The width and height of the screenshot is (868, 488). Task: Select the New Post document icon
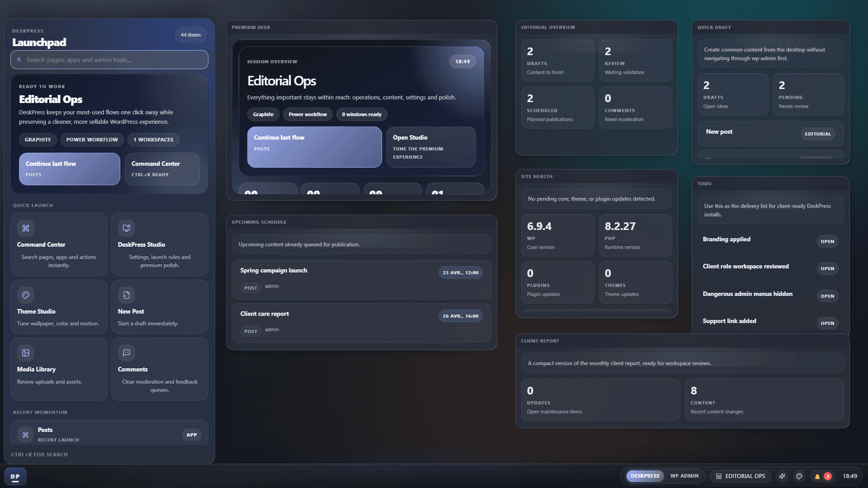click(126, 295)
